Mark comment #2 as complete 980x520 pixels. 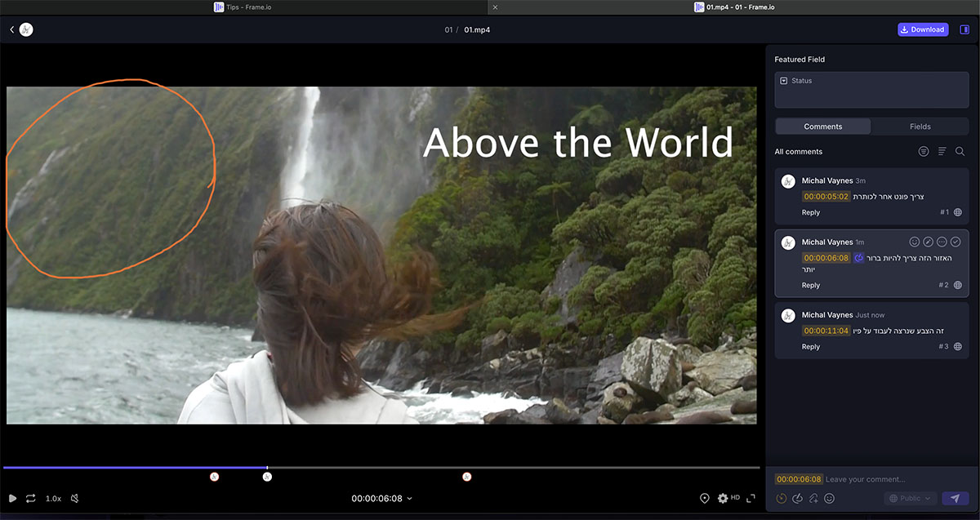pos(955,242)
